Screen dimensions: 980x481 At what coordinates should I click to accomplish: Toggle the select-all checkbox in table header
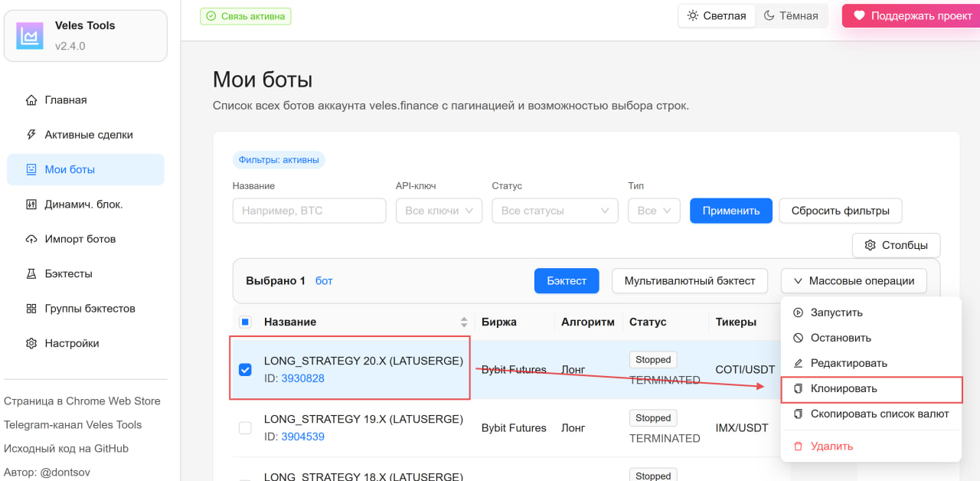245,322
